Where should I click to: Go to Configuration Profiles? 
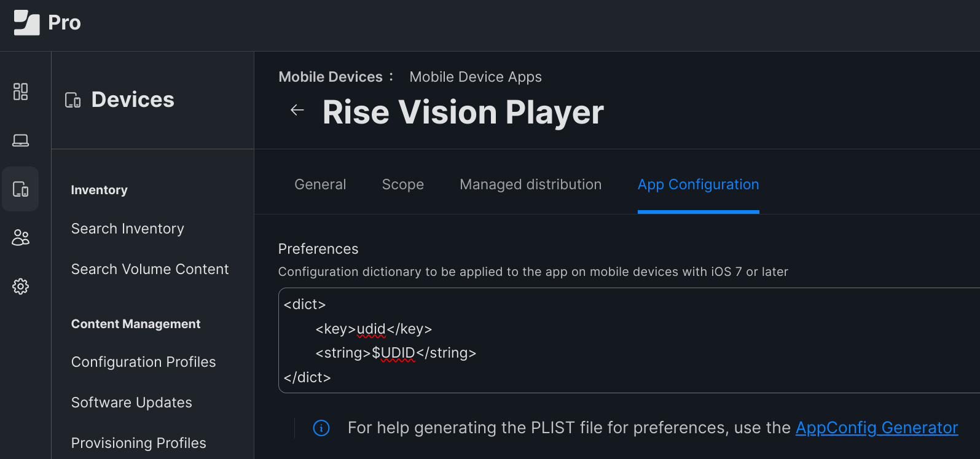point(144,362)
